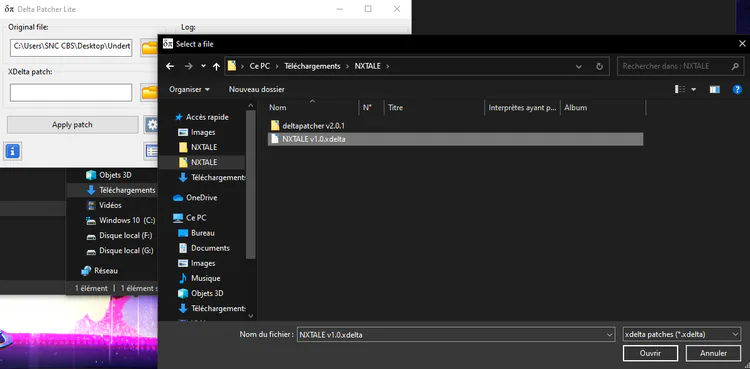Click the Original file browse folder icon
This screenshot has width=750, height=369.
pos(150,48)
